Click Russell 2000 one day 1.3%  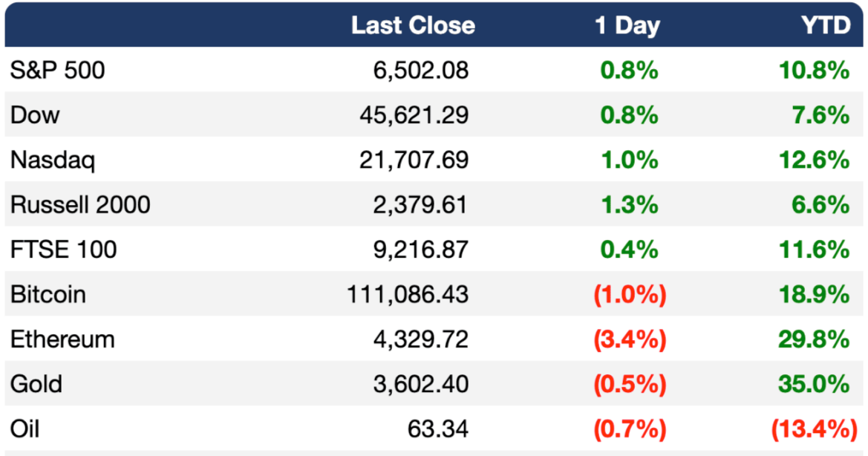[630, 205]
